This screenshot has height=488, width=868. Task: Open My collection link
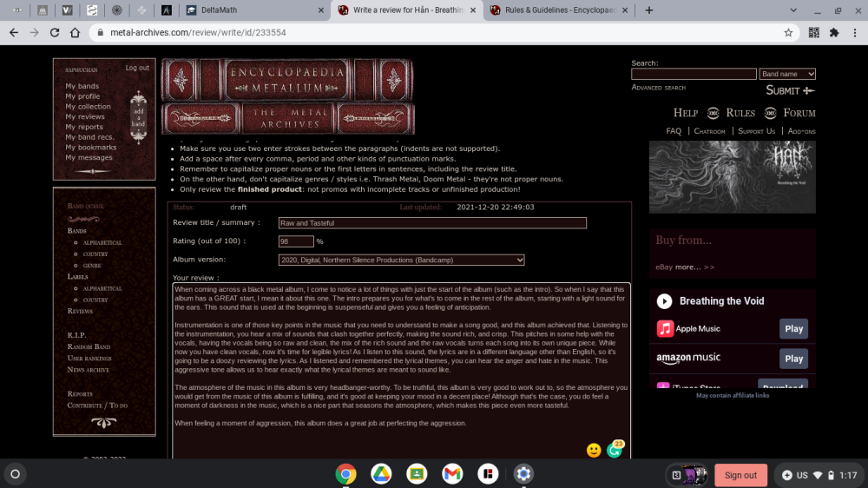coord(88,106)
